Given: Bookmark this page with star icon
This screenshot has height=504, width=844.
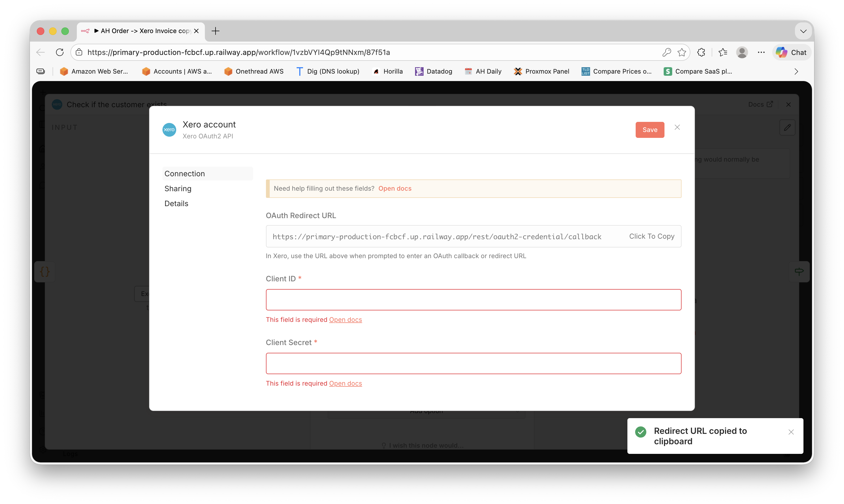Looking at the screenshot, I should pos(681,52).
